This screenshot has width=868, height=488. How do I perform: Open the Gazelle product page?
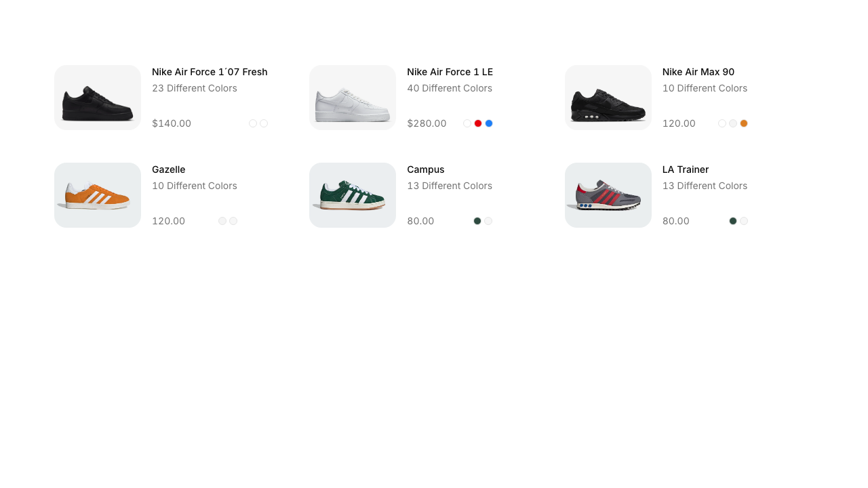[168, 169]
